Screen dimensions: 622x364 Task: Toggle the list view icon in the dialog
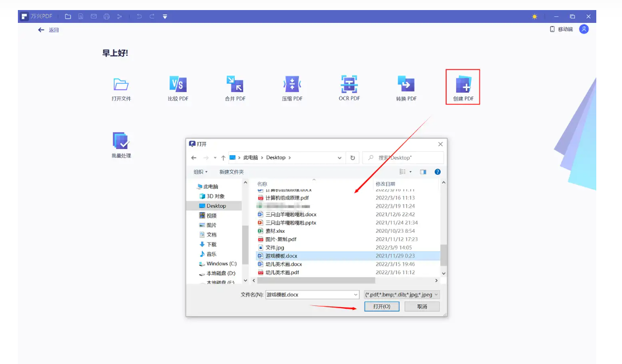[403, 171]
